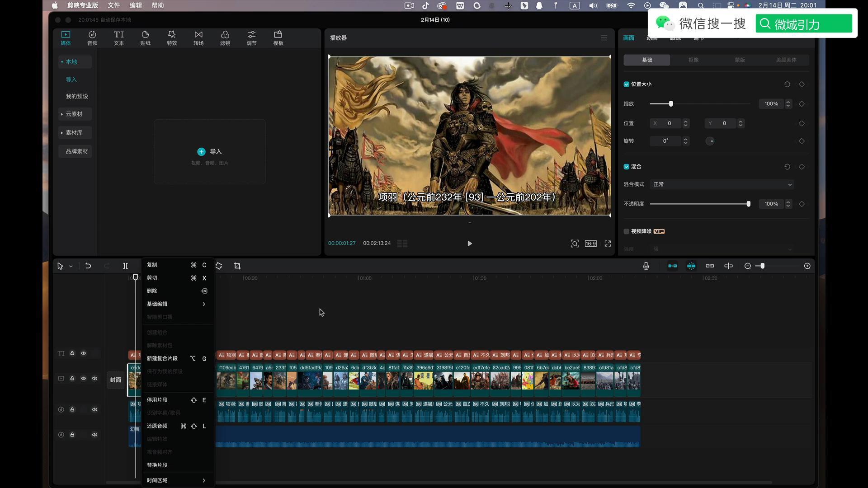Uncheck the 混合 checkbox
This screenshot has width=868, height=488.
pyautogui.click(x=627, y=167)
